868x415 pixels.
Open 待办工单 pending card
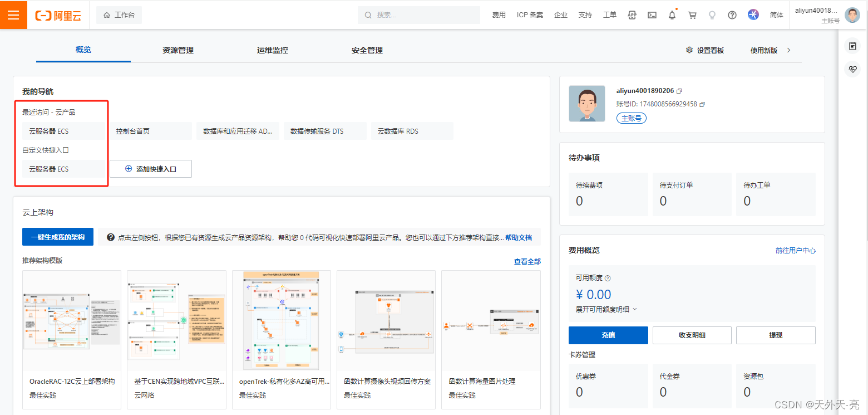(x=776, y=194)
